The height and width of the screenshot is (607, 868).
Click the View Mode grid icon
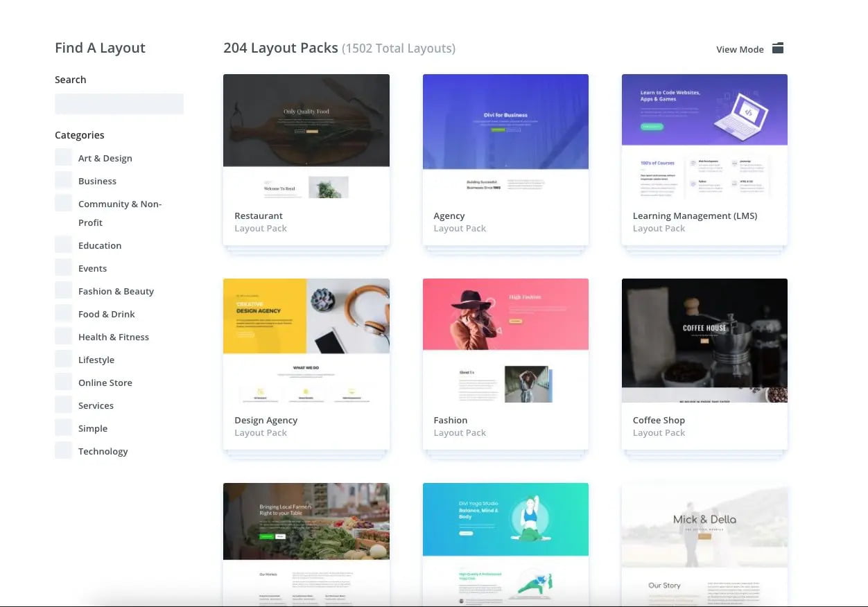[778, 49]
